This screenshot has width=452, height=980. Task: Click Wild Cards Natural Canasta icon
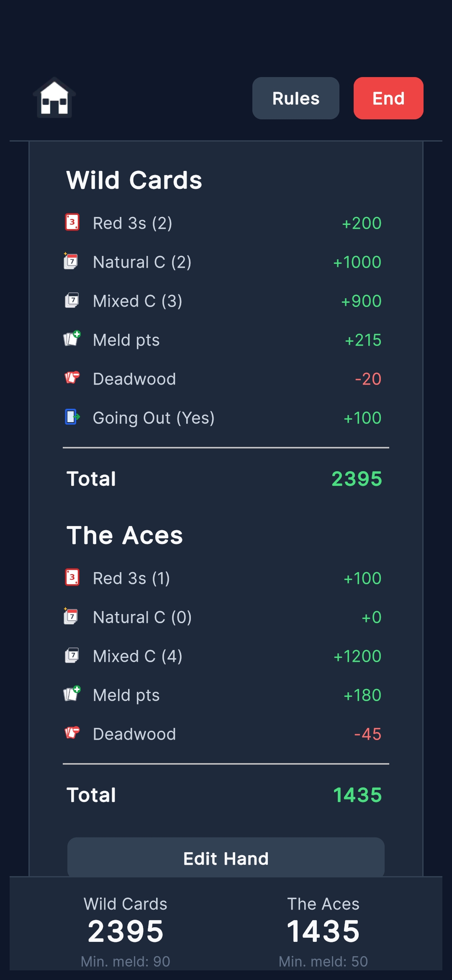tap(72, 261)
